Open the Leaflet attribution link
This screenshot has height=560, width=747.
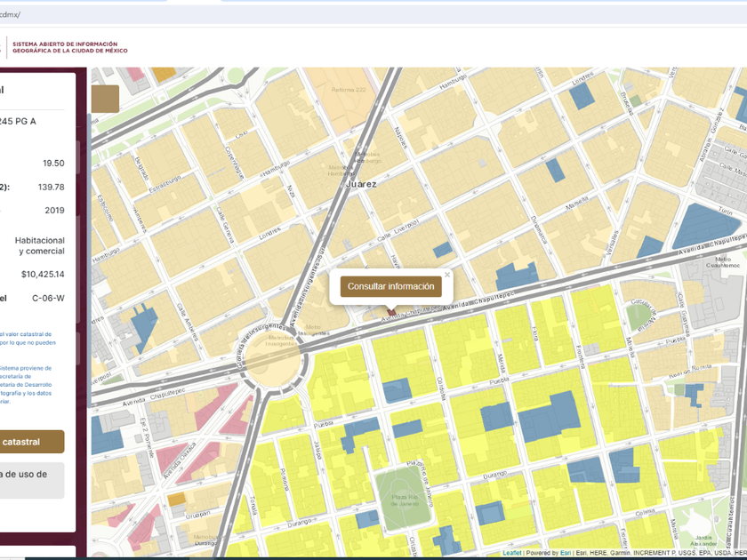[512, 553]
